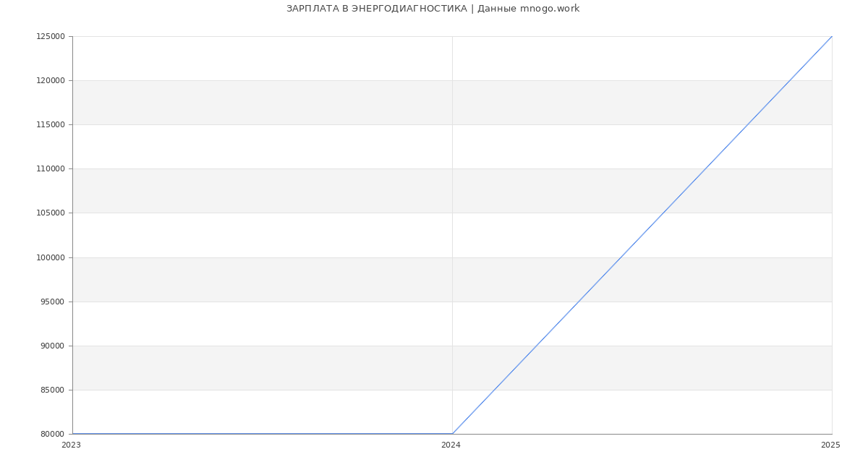
Task: Click the rising blue salary line segment
Action: pyautogui.click(x=642, y=235)
